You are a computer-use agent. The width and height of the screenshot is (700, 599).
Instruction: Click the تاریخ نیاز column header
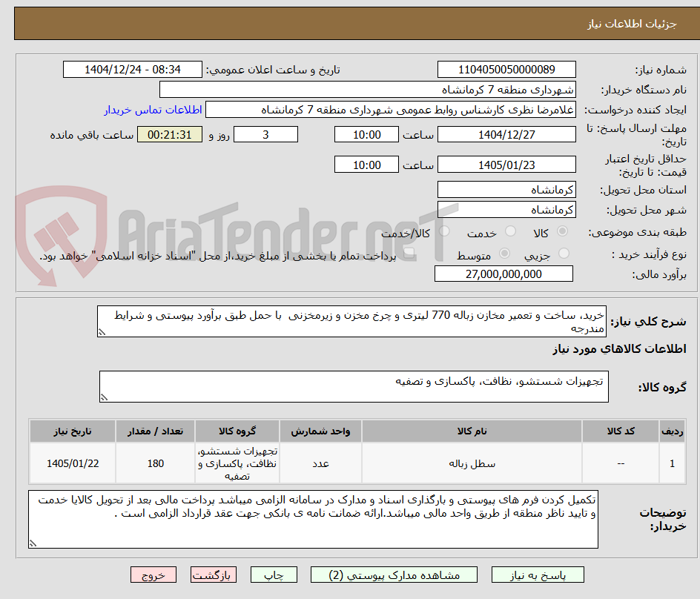coord(73,431)
